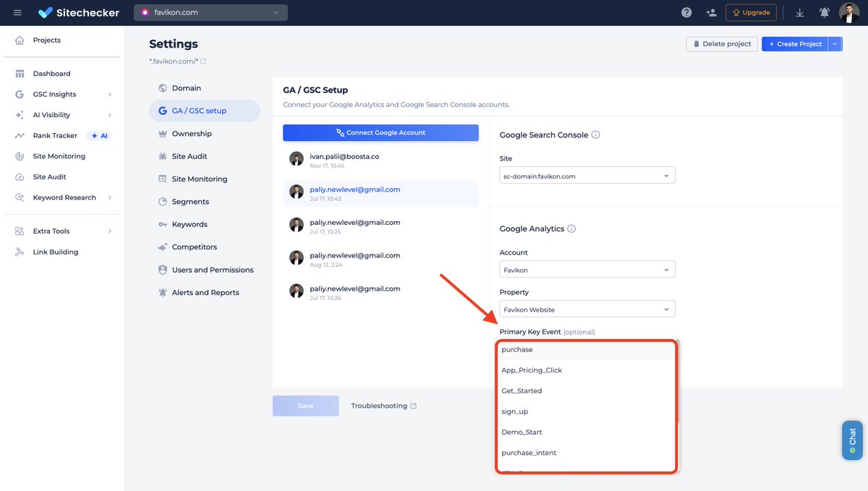Open external link icon next to favikon.com URL

203,61
